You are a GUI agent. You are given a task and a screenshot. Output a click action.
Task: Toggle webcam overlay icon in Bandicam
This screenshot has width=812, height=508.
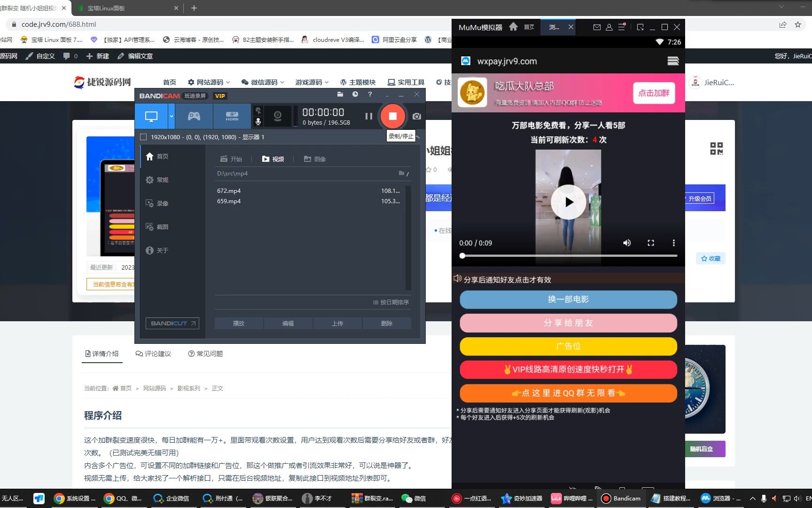point(278,116)
